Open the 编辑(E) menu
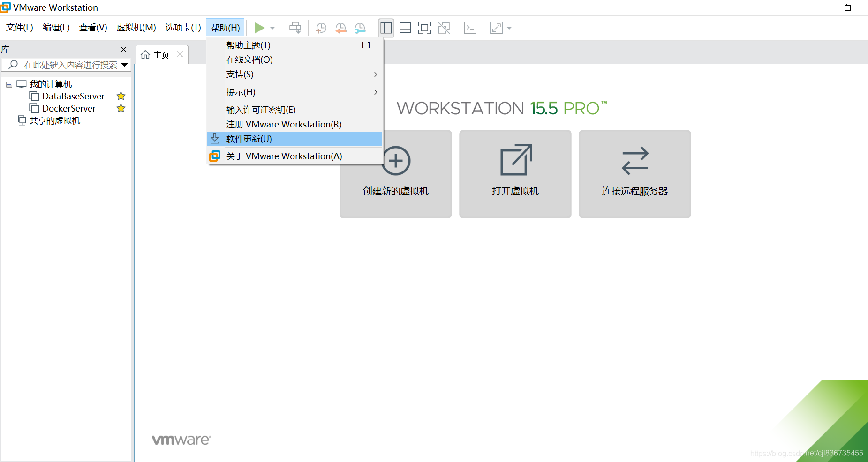This screenshot has width=868, height=462. click(56, 28)
